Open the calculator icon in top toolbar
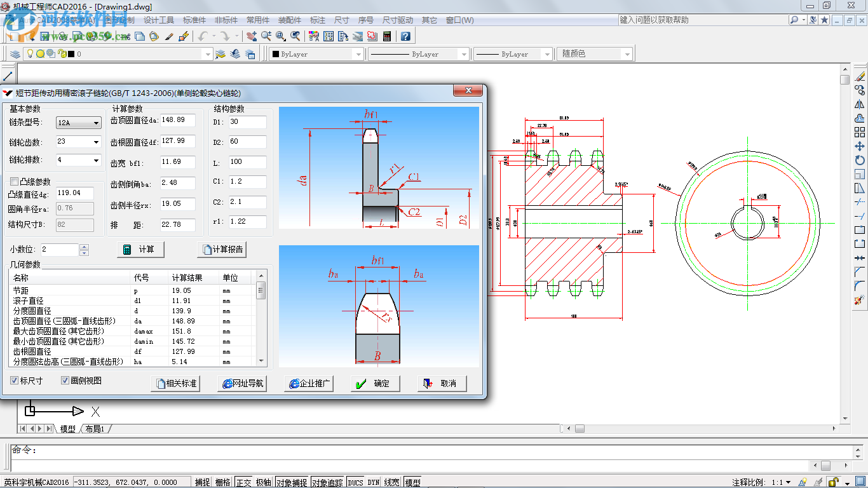Viewport: 868px width, 488px height. [x=386, y=36]
